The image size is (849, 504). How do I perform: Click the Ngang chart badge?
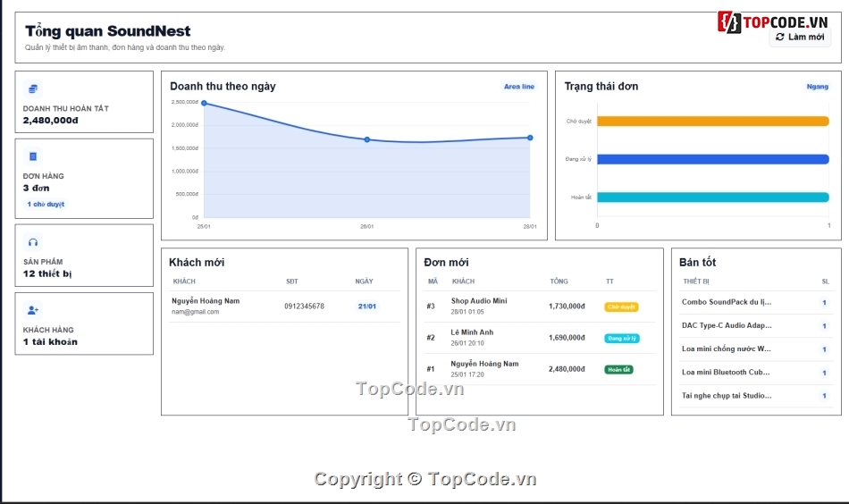(x=817, y=87)
